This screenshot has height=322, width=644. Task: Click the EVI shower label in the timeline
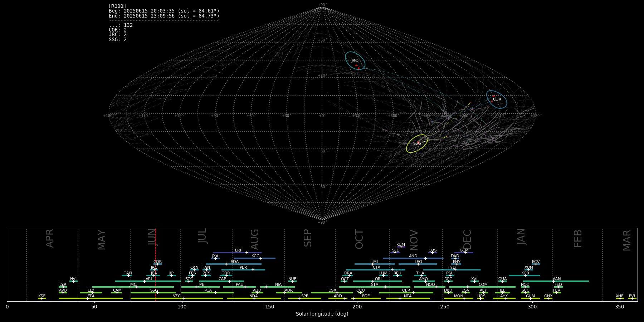click(632, 296)
